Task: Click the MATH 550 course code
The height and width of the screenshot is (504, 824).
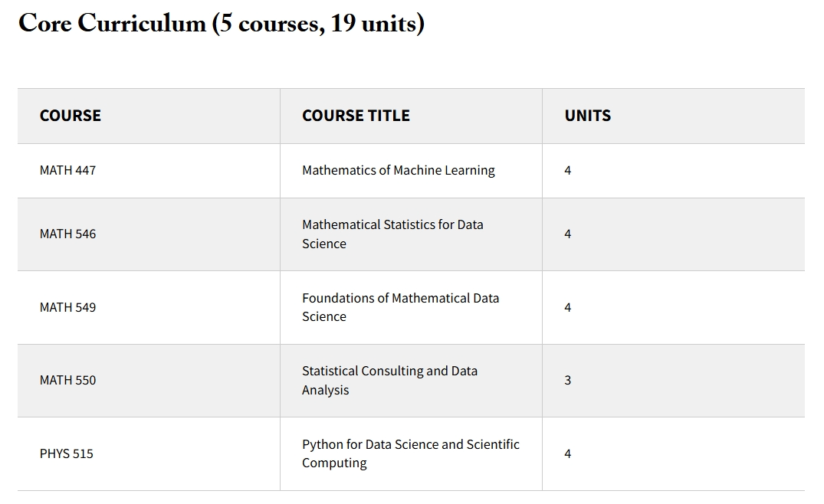Action: 68,380
